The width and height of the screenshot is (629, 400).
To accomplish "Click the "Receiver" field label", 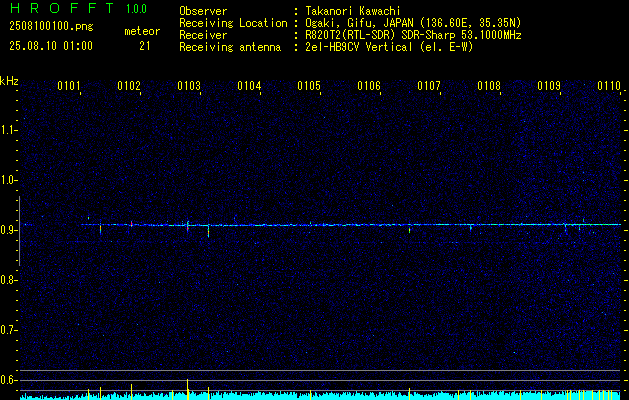I will click(x=203, y=35).
